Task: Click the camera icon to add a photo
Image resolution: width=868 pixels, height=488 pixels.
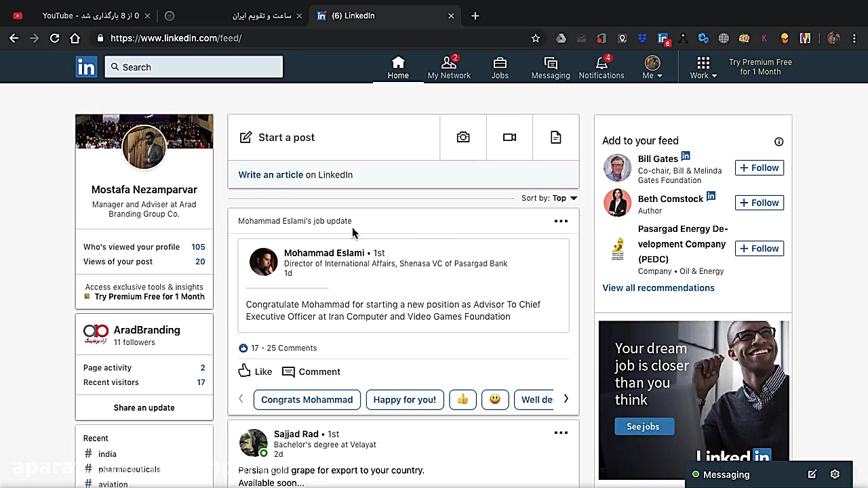Action: point(463,137)
